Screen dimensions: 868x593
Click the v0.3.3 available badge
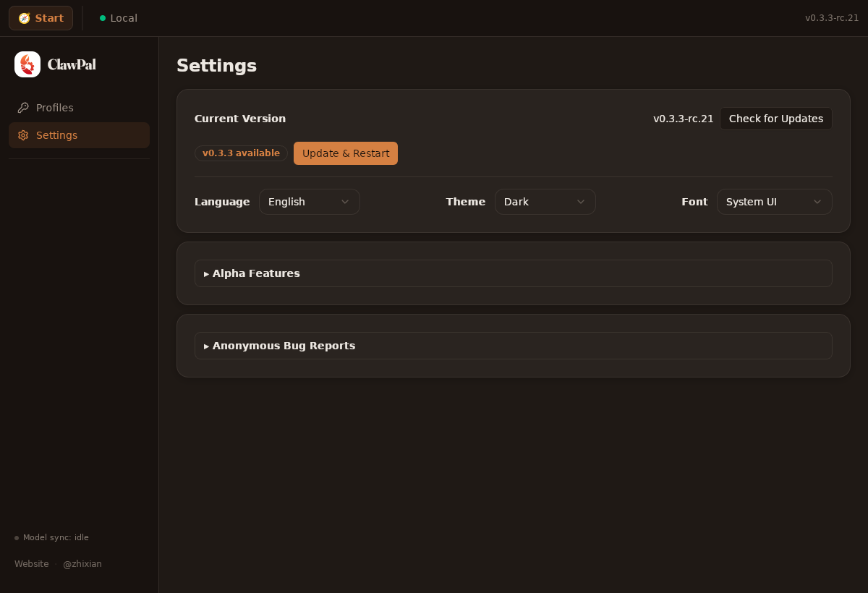[241, 153]
